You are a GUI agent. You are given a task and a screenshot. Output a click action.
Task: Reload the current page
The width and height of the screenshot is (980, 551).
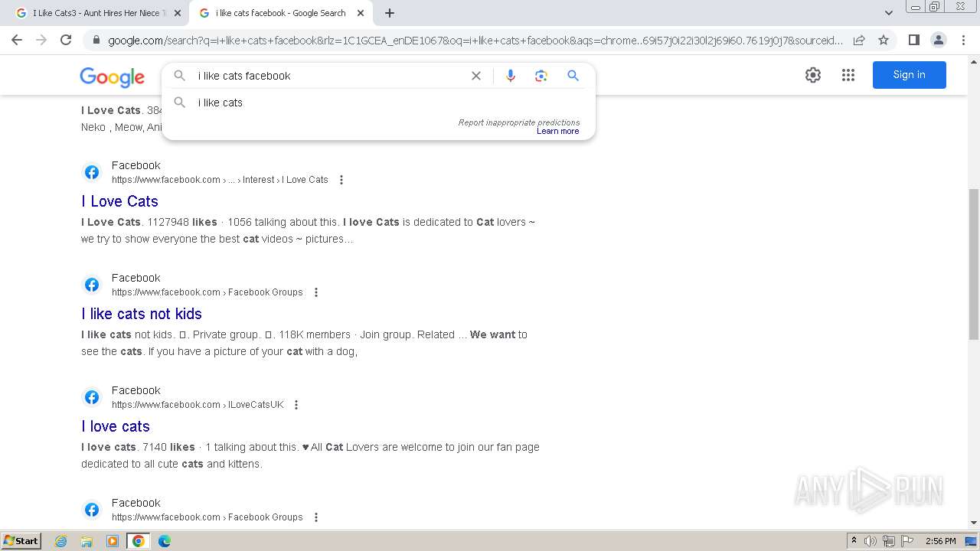(x=66, y=40)
